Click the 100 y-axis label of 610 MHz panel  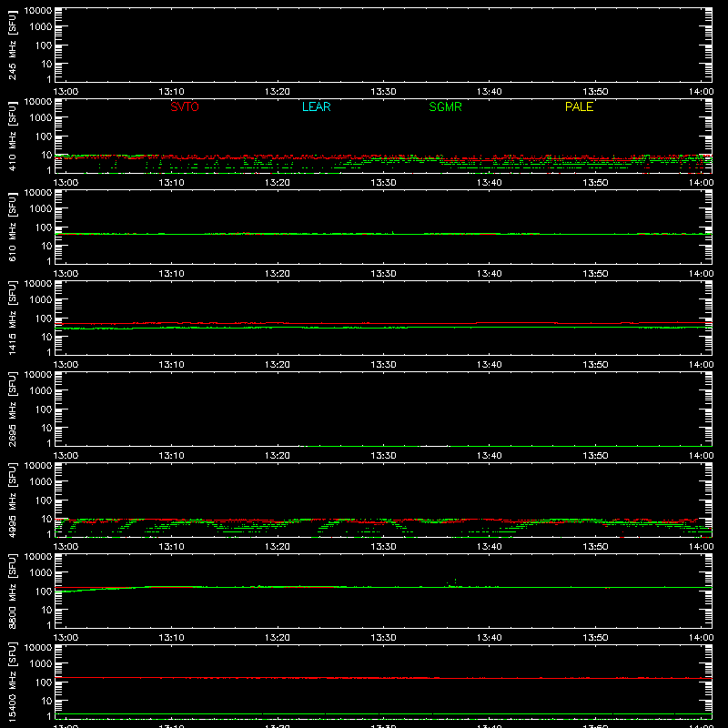point(44,227)
